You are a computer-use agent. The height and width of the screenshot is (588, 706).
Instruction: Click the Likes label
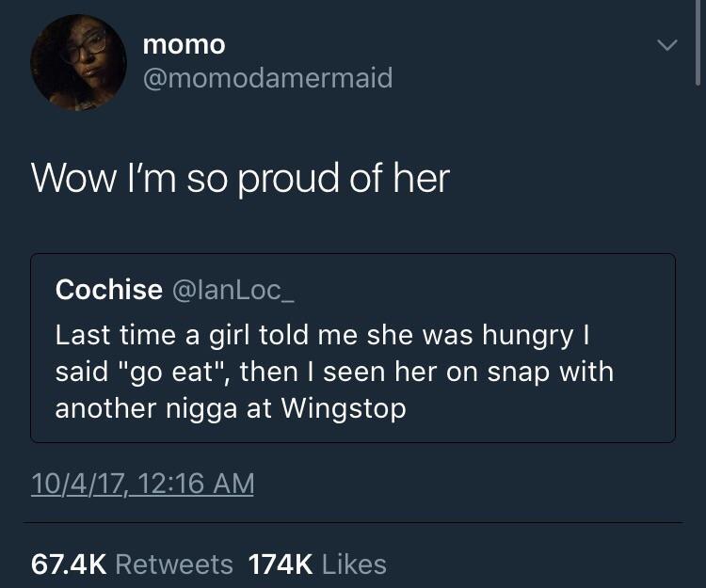[354, 564]
